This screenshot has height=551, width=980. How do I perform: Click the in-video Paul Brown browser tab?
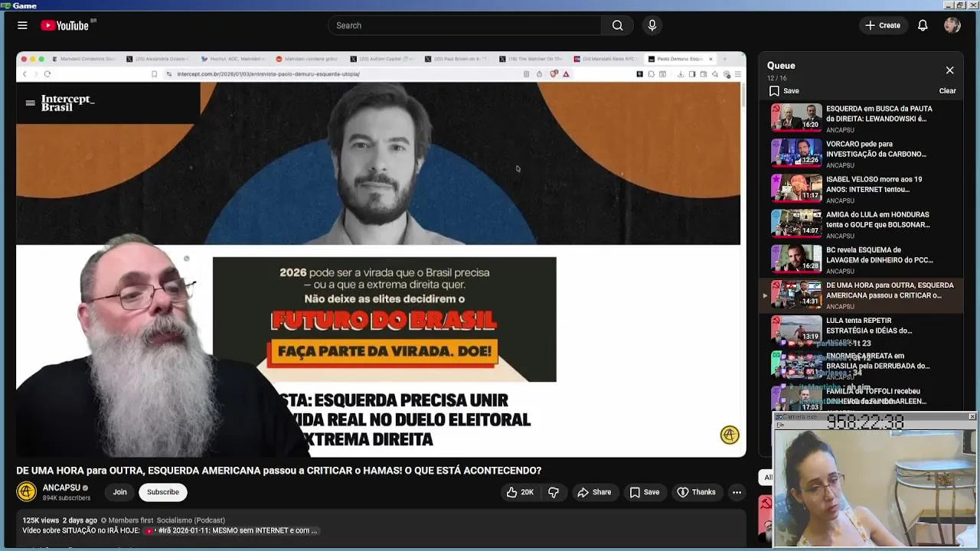tap(455, 59)
